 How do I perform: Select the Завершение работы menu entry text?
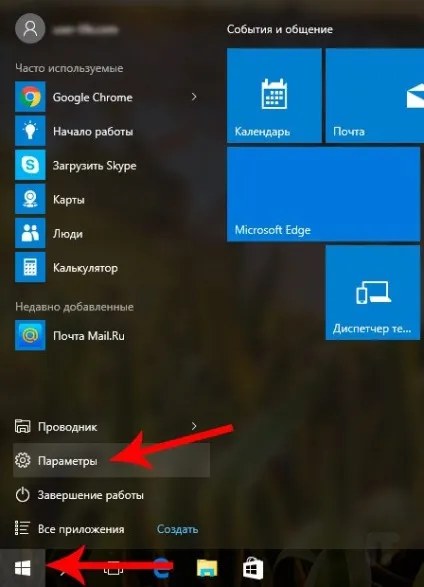[x=91, y=495]
